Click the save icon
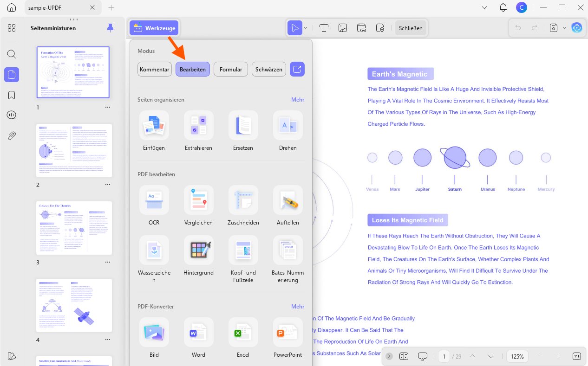The image size is (588, 366). [x=553, y=28]
